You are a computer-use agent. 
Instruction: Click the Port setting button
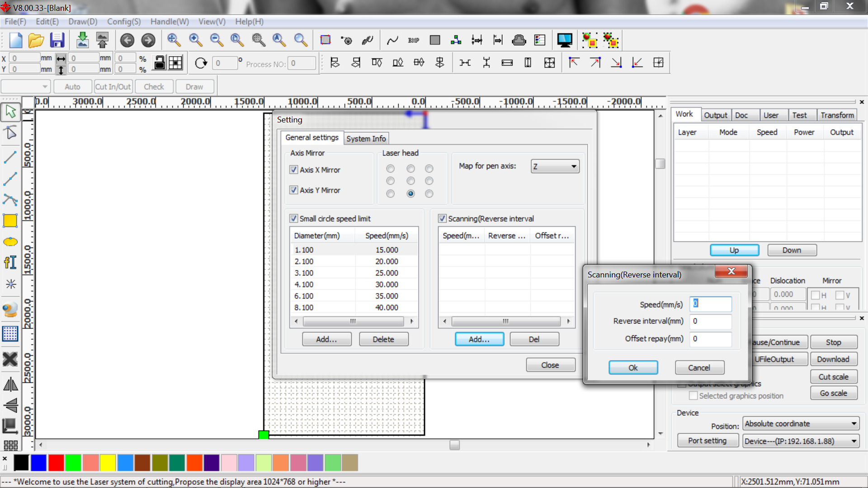(x=708, y=441)
